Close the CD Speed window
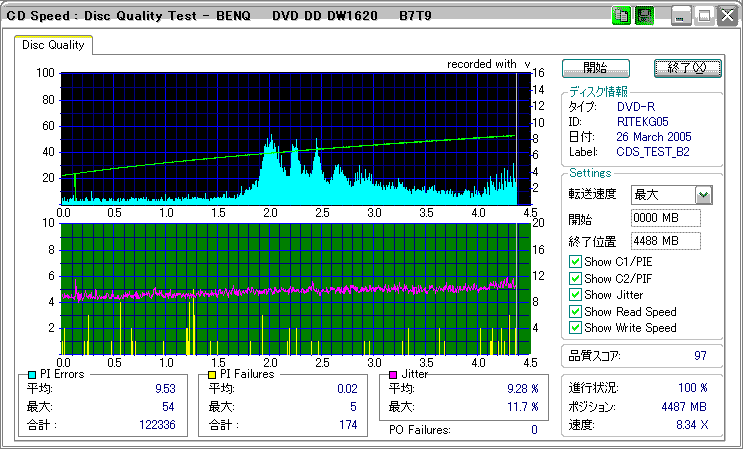Image resolution: width=743 pixels, height=449 pixels. point(727,17)
